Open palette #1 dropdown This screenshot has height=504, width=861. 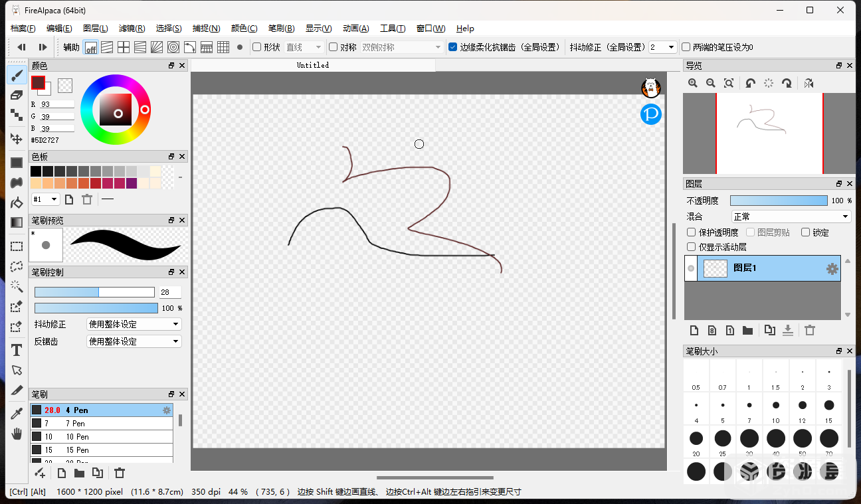click(x=46, y=199)
